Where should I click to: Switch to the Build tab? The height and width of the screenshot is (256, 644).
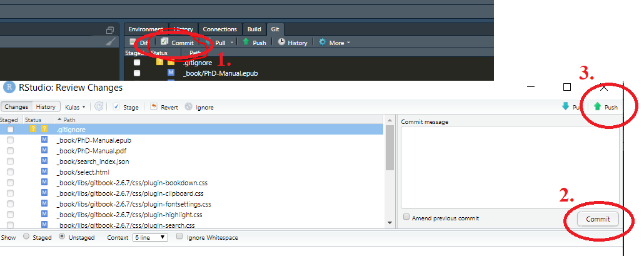coord(254,29)
